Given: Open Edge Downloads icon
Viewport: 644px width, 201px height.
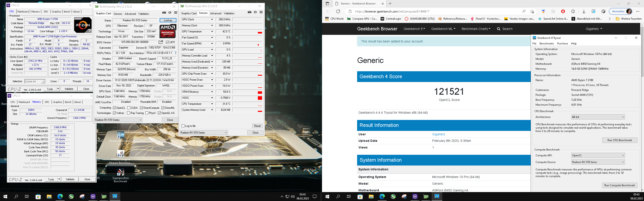Looking at the screenshot, I should 584,11.
